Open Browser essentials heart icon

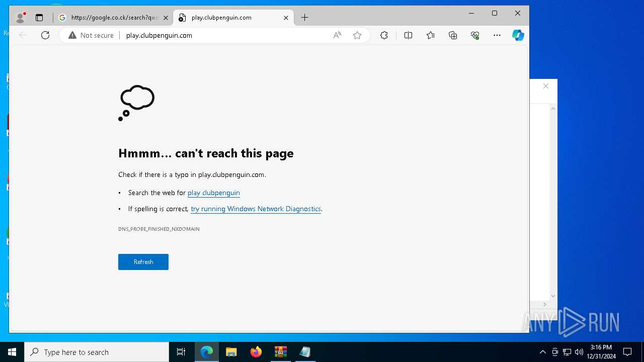(475, 35)
